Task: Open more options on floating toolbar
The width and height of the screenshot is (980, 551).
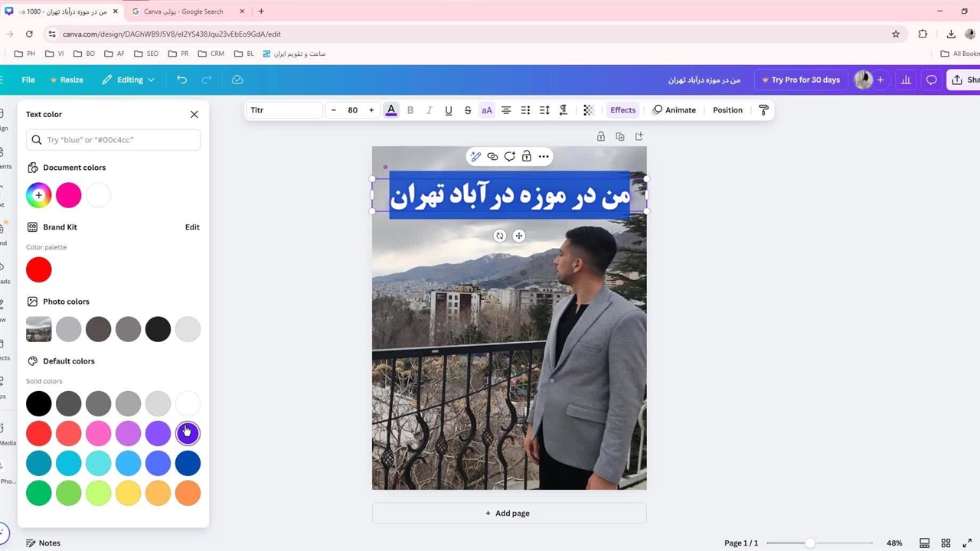Action: (x=544, y=156)
